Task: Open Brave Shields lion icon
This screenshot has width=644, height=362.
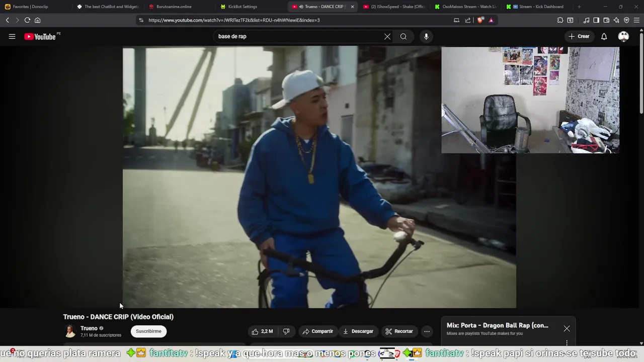Action: click(480, 20)
